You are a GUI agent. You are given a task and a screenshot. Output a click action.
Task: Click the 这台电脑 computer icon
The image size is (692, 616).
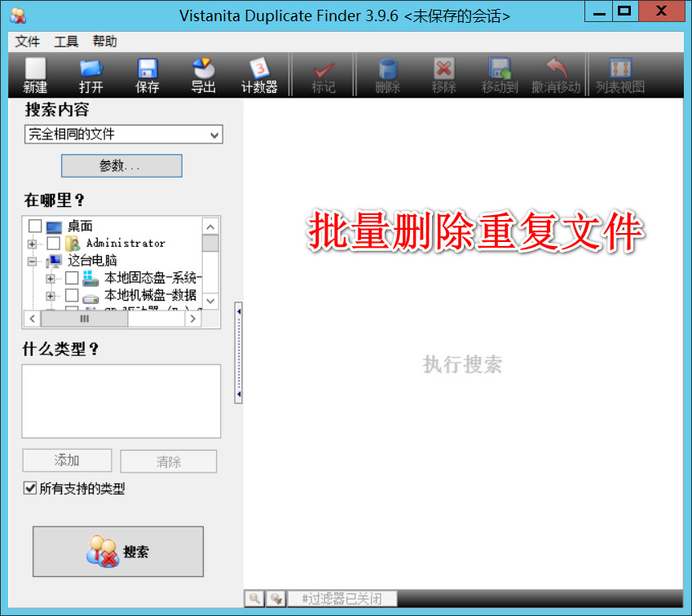[x=54, y=261]
